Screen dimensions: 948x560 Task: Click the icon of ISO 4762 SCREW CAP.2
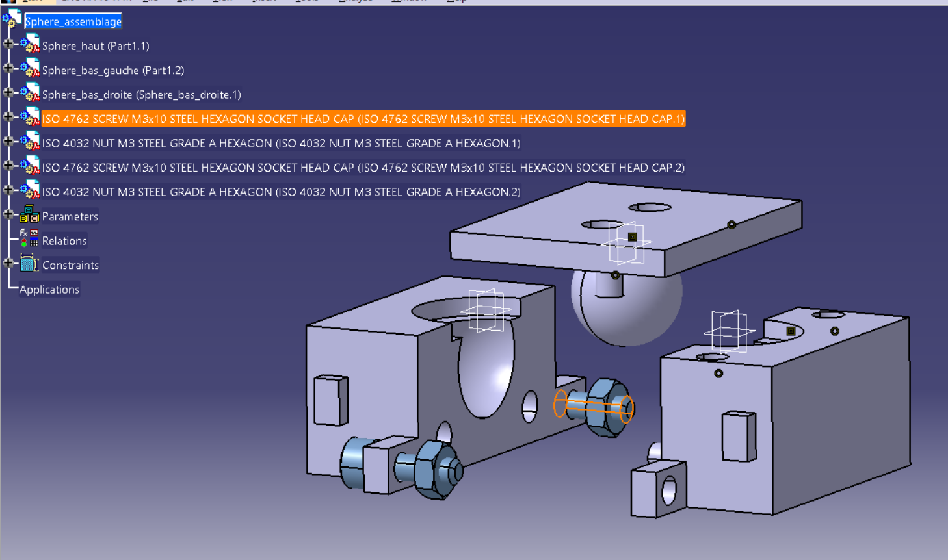[30, 166]
